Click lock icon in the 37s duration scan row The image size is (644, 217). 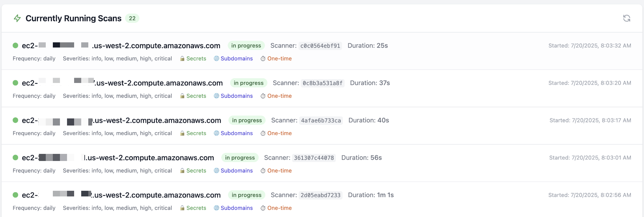pyautogui.click(x=182, y=96)
